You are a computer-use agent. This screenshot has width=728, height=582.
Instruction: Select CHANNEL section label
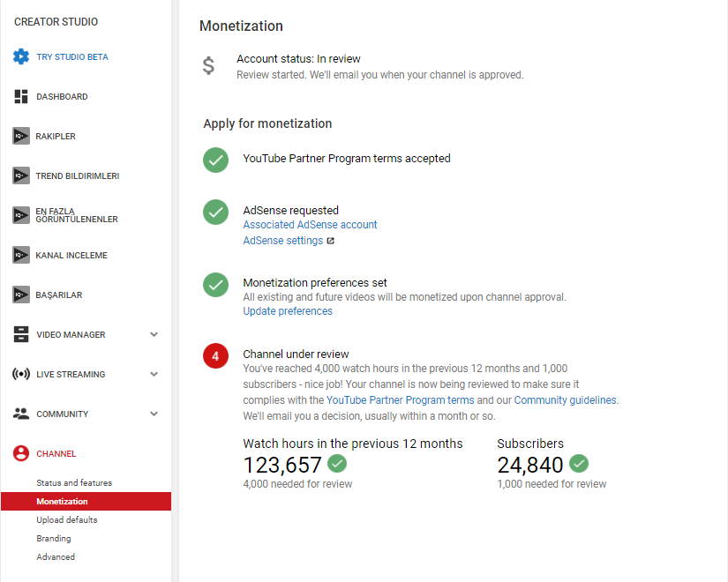[x=56, y=453]
